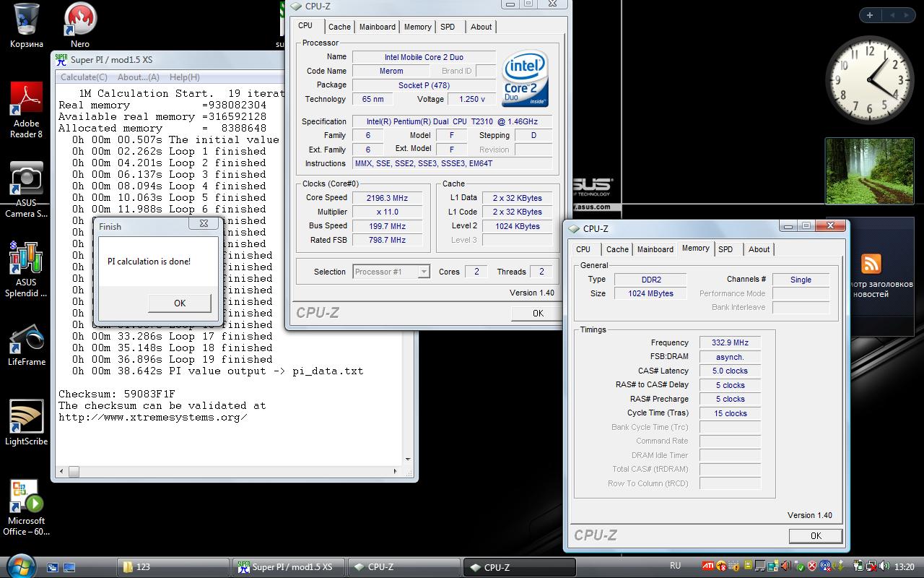This screenshot has height=578, width=924.
Task: Click the 13:20 taskbar clock
Action: click(x=904, y=567)
